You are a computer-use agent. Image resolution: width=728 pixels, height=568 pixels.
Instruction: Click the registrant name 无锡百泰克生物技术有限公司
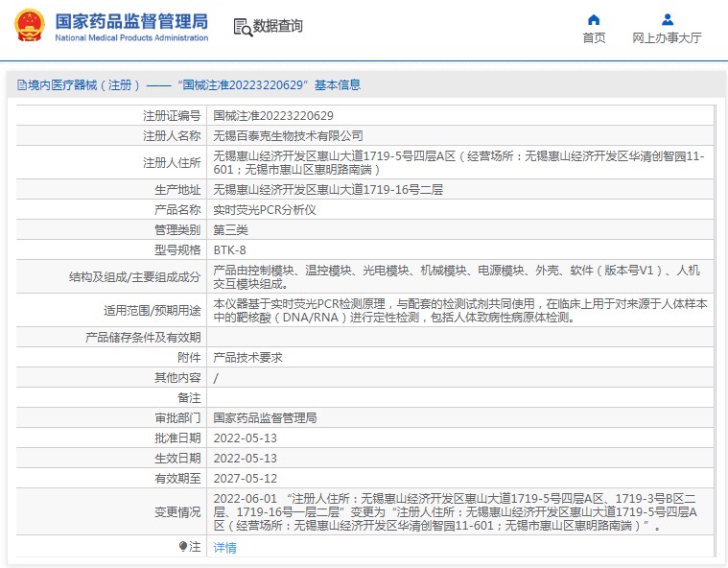(288, 136)
